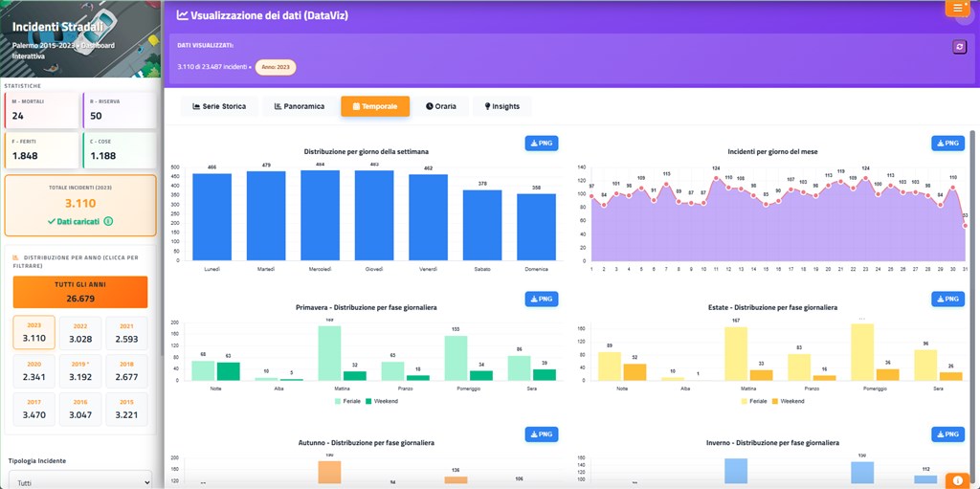Download the Estate chart as PNG
Screen dimensions: 980x489
point(947,300)
